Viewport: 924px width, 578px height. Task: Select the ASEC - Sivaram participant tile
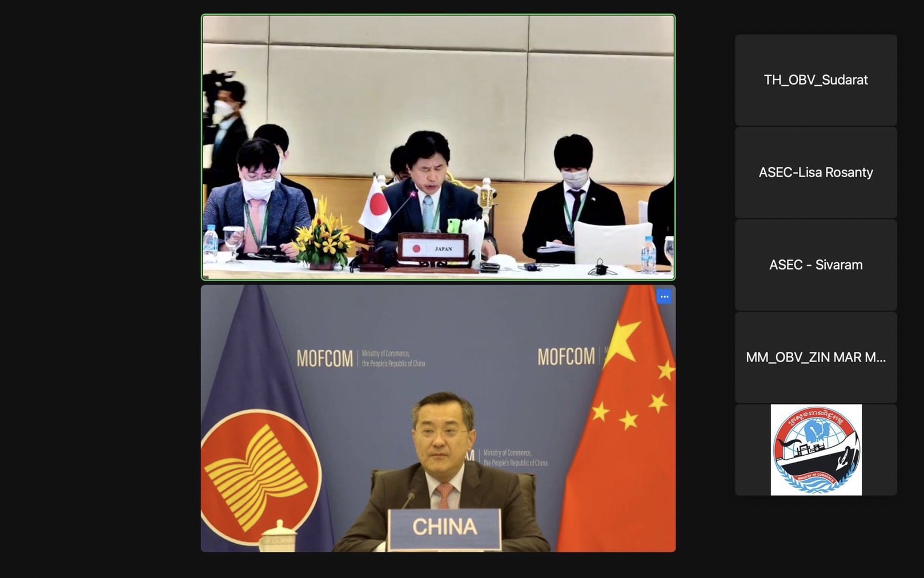coord(815,265)
